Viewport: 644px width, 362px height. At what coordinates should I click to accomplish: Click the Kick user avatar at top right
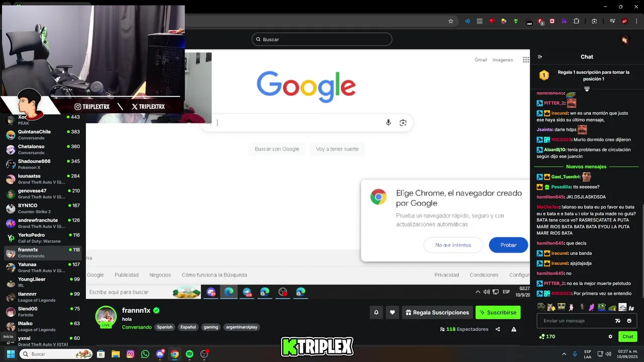(625, 39)
